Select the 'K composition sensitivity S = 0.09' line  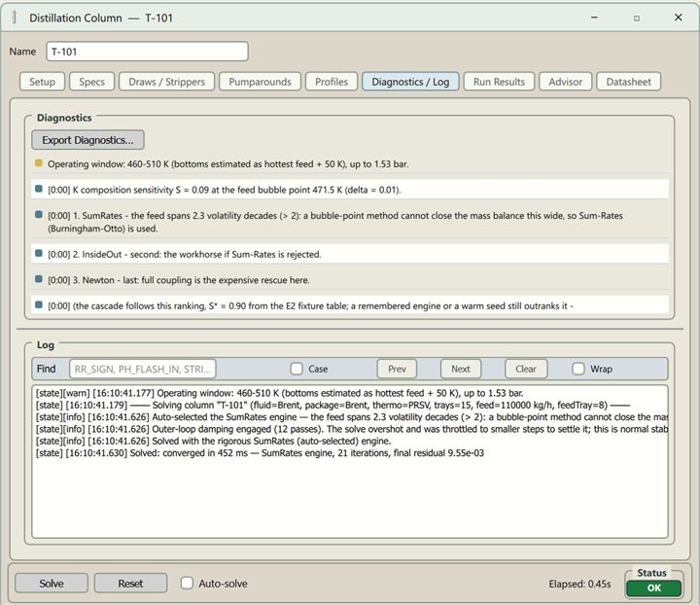pyautogui.click(x=350, y=190)
